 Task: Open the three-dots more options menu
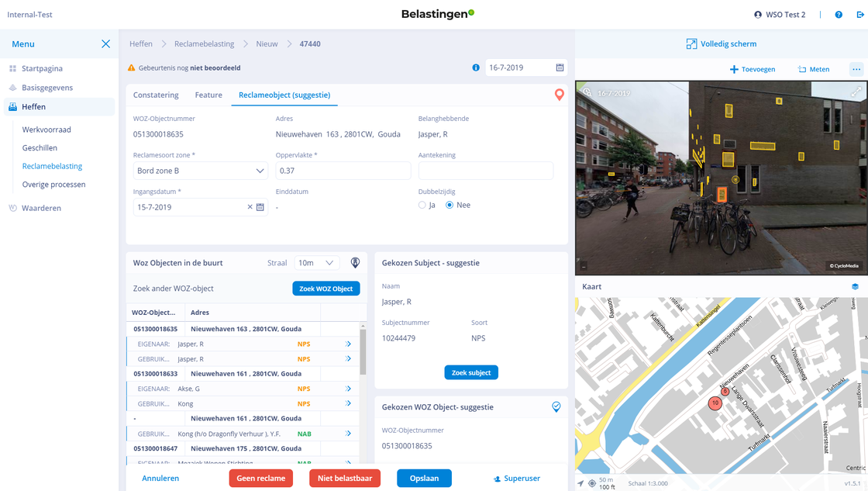click(x=856, y=69)
